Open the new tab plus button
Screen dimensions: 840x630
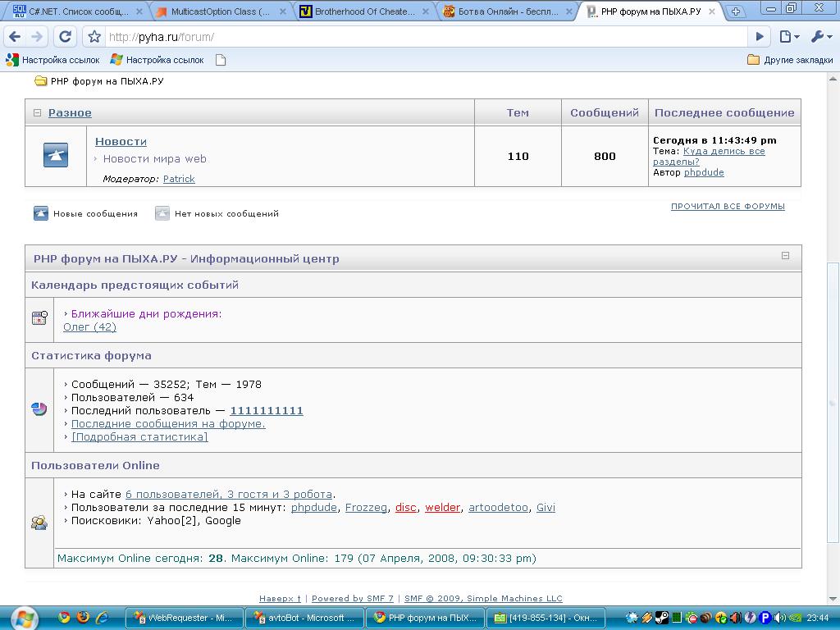736,11
